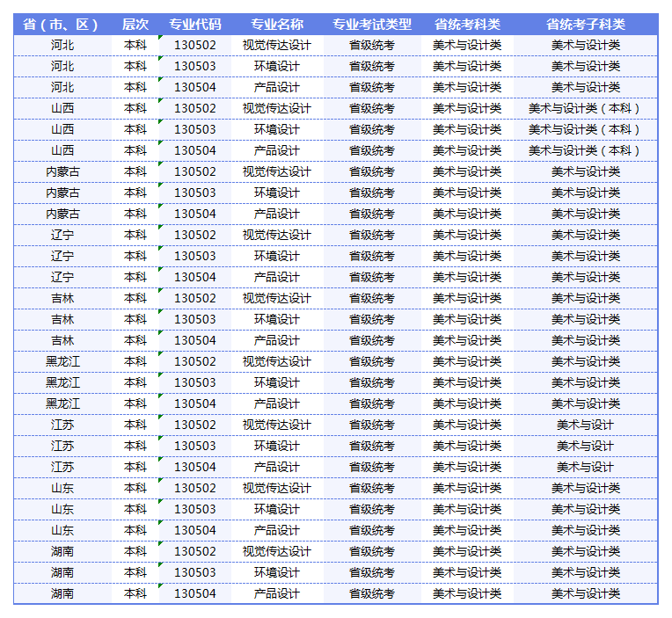Screen dimensions: 672x618
Task: Click the 专业代码 column header
Action: click(194, 24)
